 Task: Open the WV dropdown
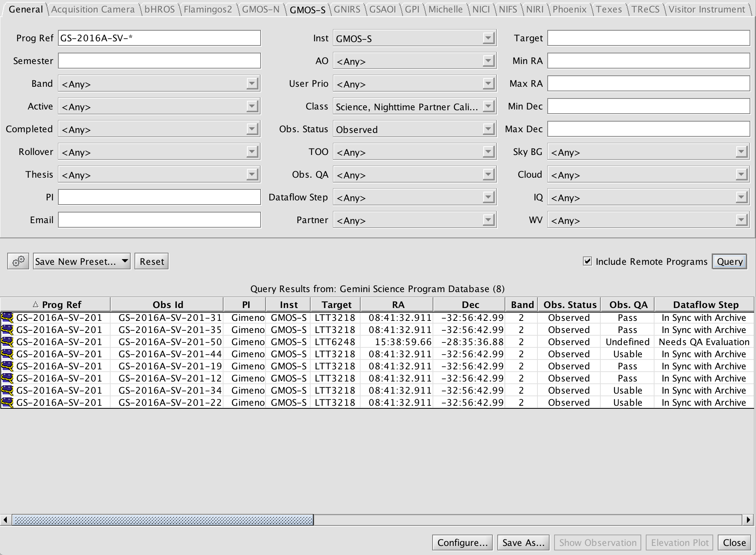(648, 220)
